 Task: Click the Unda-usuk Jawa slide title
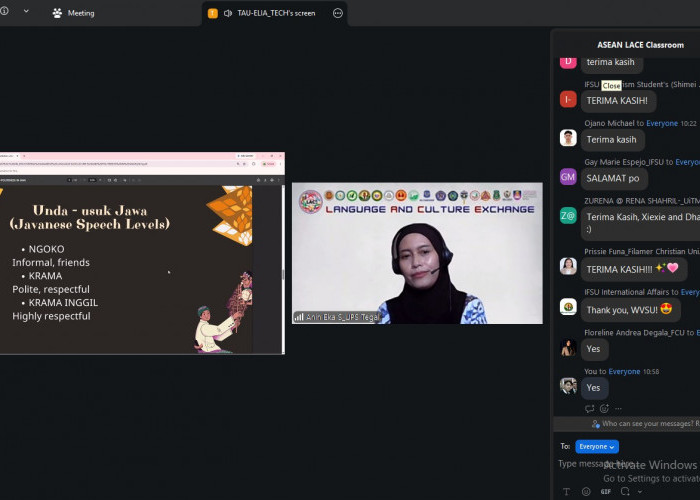coord(89,217)
